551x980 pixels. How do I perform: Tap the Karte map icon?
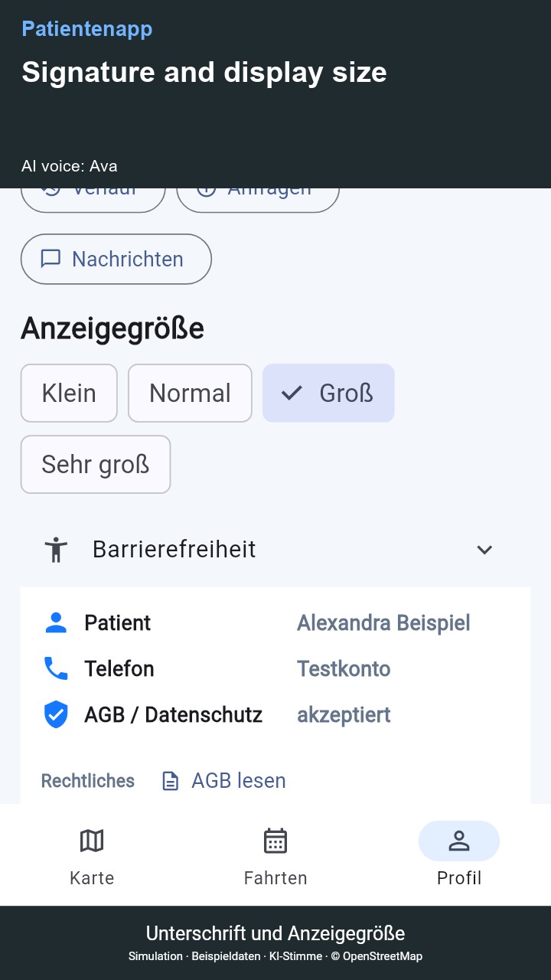pyautogui.click(x=92, y=841)
